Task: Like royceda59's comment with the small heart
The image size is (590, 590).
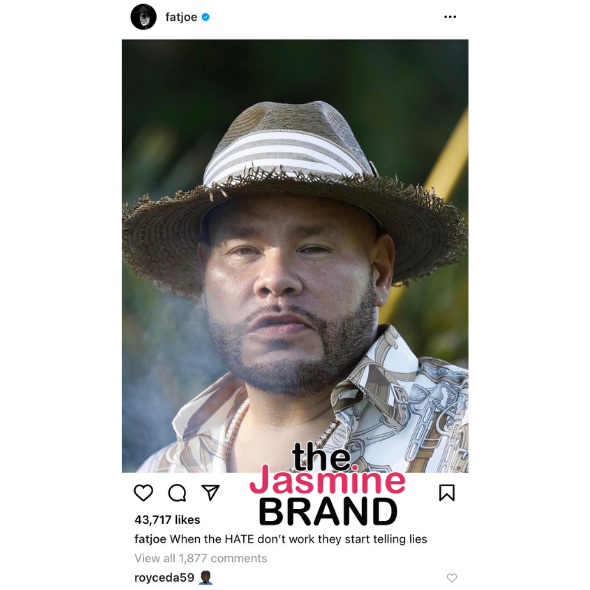Action: [452, 578]
